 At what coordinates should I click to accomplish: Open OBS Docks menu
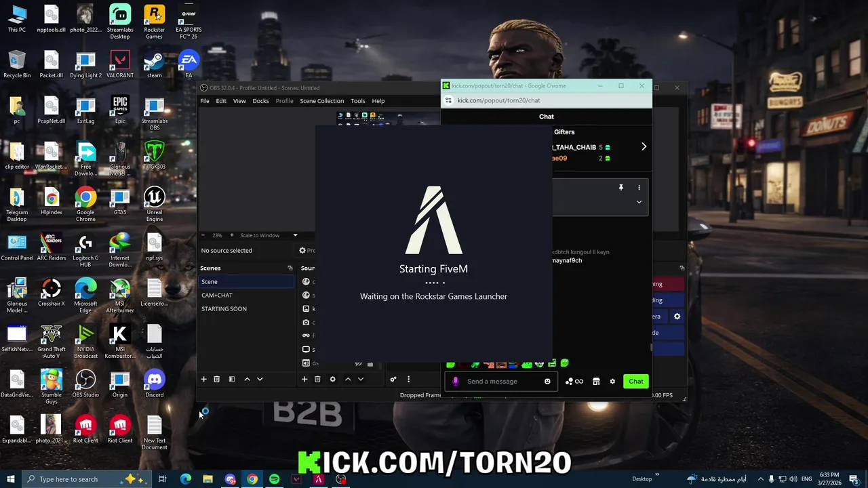[x=260, y=101]
